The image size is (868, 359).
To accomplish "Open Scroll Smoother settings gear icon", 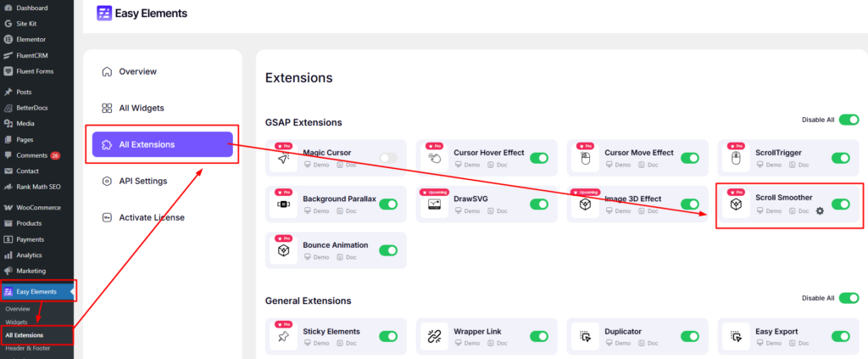I will 819,211.
